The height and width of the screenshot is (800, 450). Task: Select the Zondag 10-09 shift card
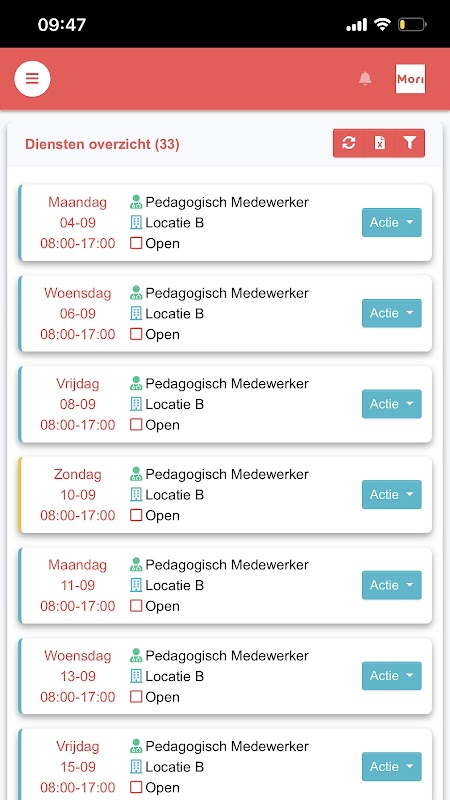pos(225,495)
